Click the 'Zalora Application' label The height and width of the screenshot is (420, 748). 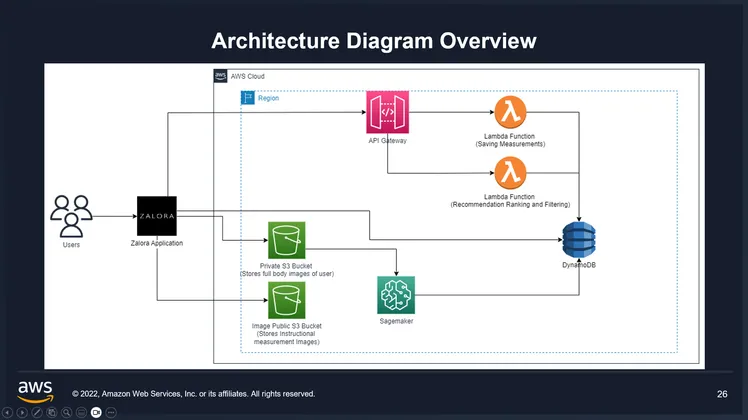(157, 243)
